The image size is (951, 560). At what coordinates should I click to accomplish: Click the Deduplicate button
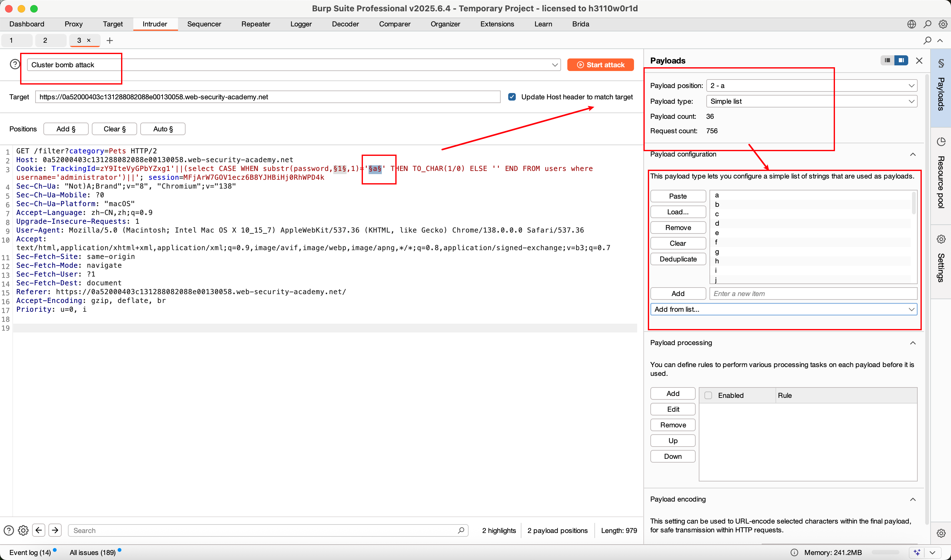(678, 259)
